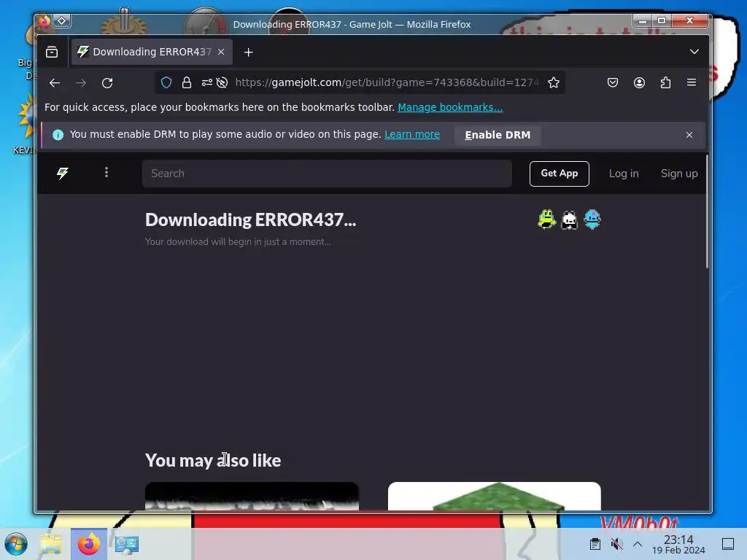747x560 pixels.
Task: Open the green block game thumbnail
Action: click(x=495, y=496)
